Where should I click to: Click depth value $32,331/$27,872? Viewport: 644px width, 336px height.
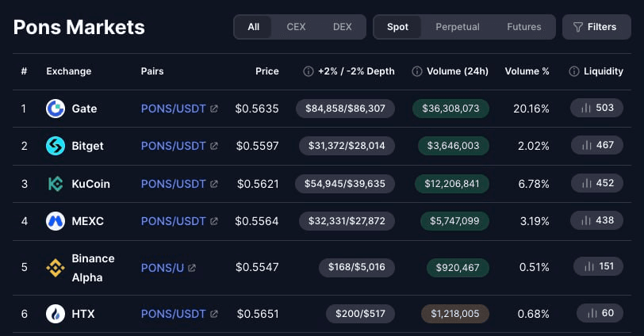point(347,221)
